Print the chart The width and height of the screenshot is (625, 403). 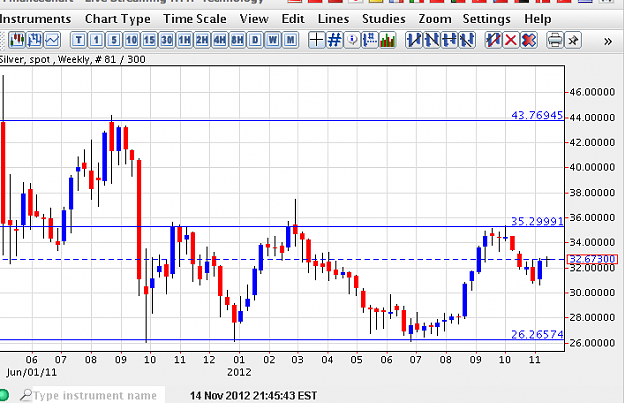tap(555, 40)
